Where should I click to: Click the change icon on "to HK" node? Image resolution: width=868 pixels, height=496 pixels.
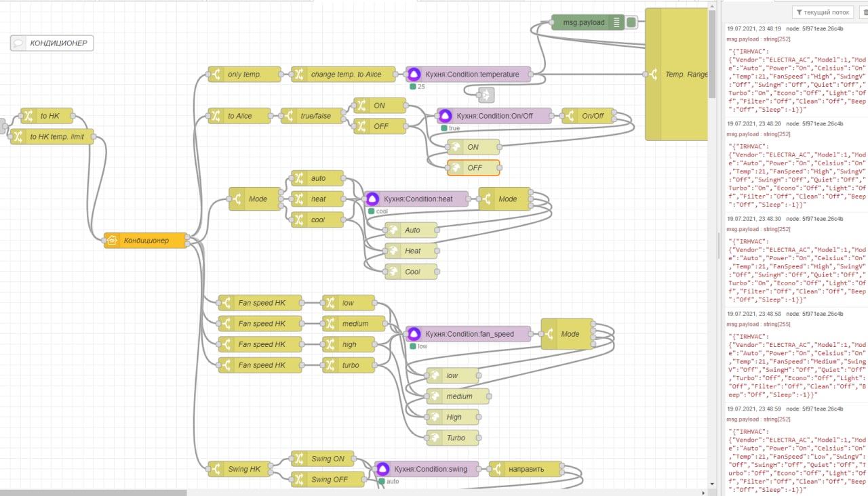click(28, 116)
